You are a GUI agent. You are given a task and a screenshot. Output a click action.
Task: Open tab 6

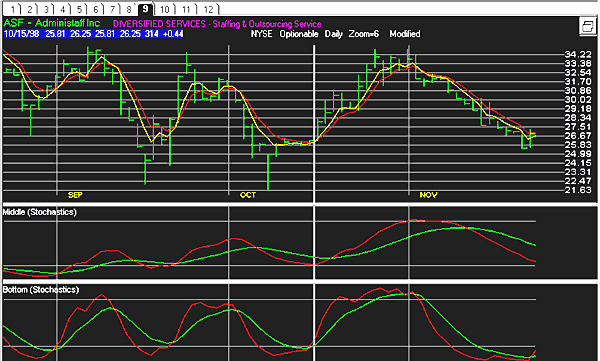(95, 9)
